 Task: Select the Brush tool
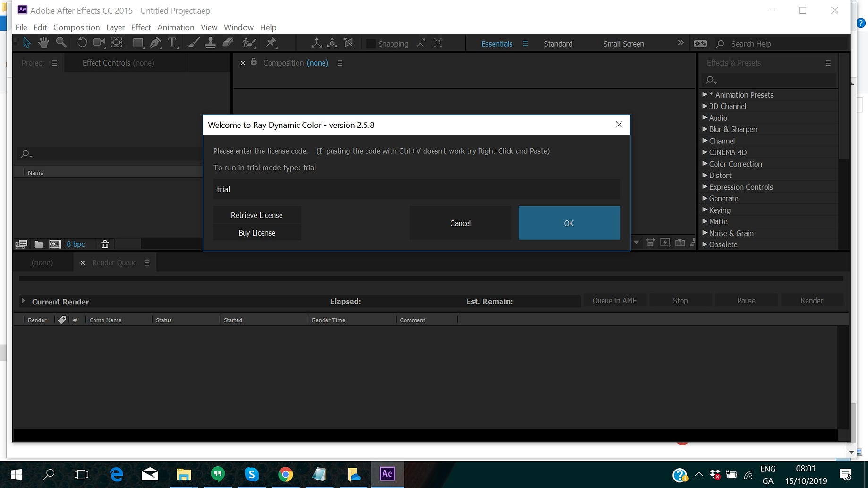(193, 43)
